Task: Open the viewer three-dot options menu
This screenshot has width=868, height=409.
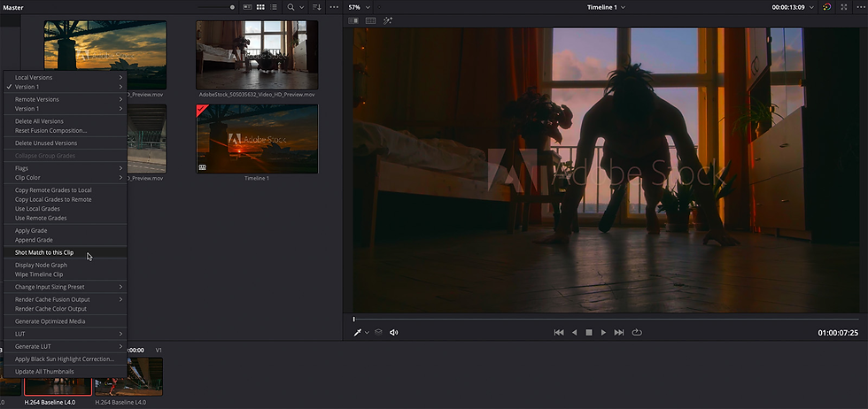Action: (860, 7)
